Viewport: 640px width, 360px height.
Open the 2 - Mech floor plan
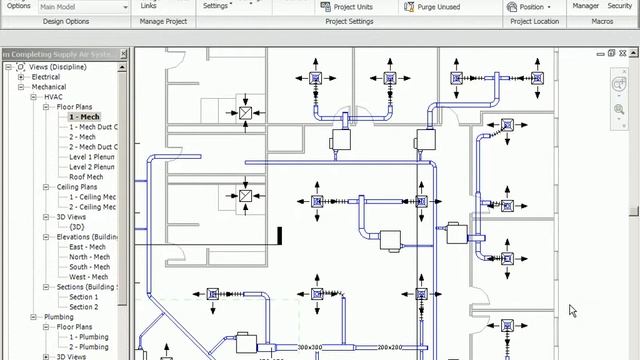[x=82, y=137]
